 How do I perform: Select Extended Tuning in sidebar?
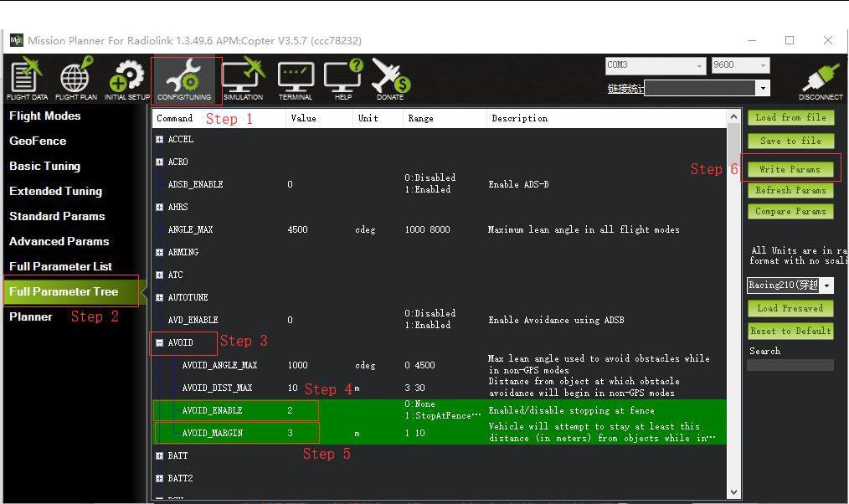55,191
